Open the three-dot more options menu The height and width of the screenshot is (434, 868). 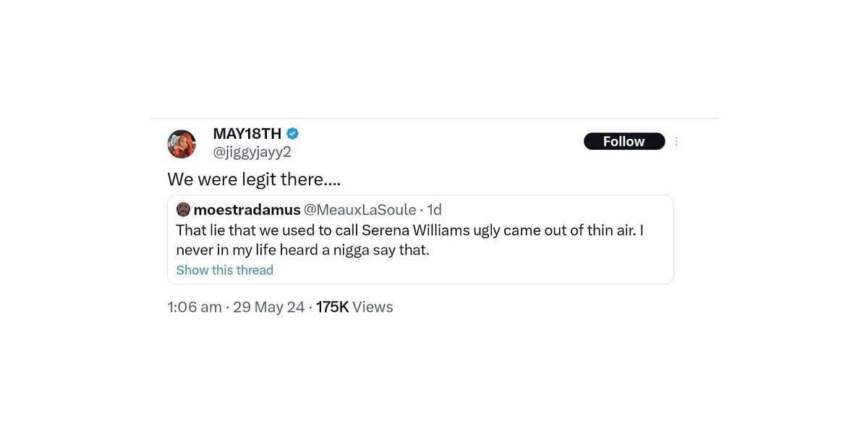pyautogui.click(x=676, y=142)
